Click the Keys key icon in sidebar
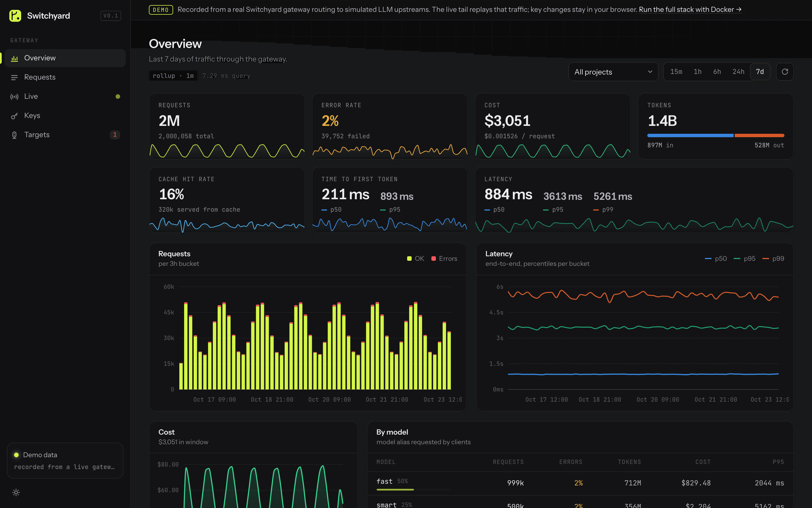This screenshot has width=812, height=508. click(14, 116)
